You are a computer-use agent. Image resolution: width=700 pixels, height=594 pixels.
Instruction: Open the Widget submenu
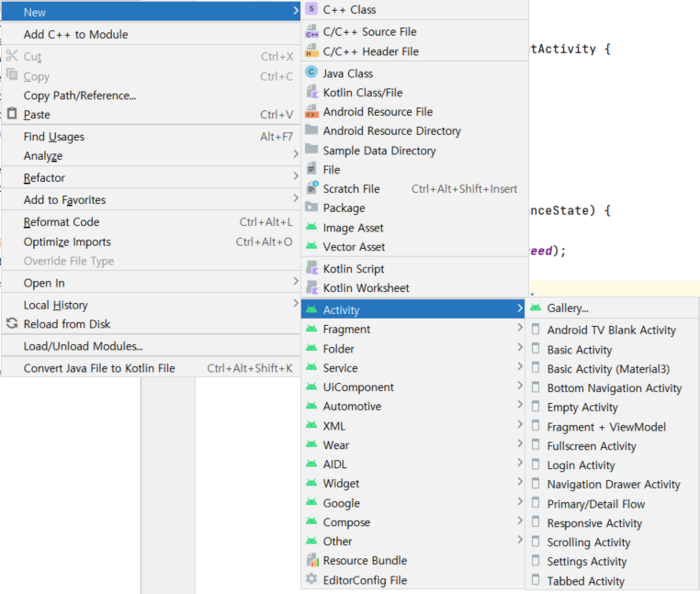413,483
